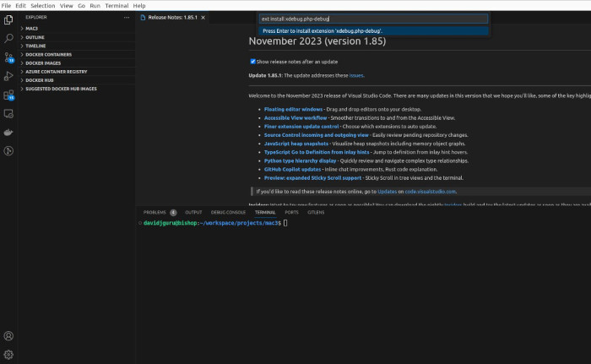Viewport: 591px width, 364px height.
Task: Open the Source Control view icon
Action: (8, 57)
